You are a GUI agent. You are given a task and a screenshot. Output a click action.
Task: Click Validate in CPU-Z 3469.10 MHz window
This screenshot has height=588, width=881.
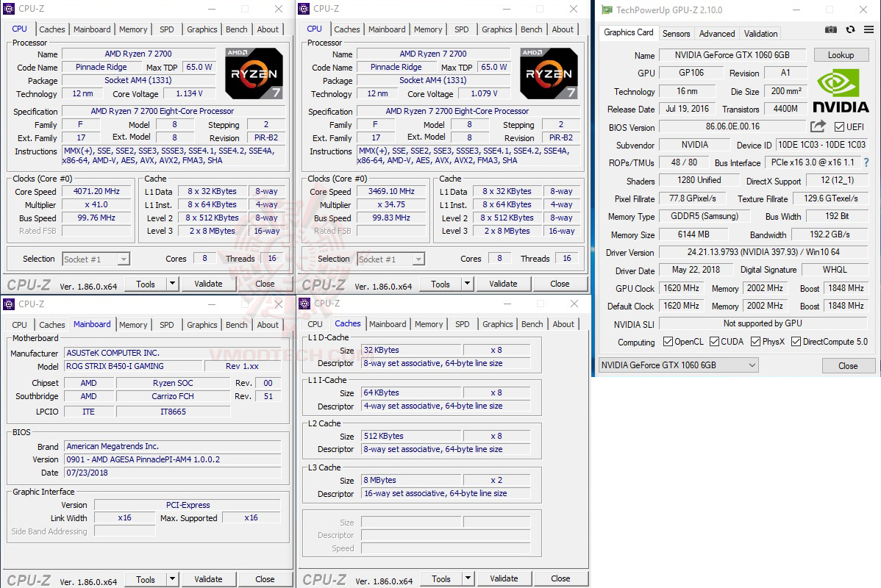pos(503,284)
